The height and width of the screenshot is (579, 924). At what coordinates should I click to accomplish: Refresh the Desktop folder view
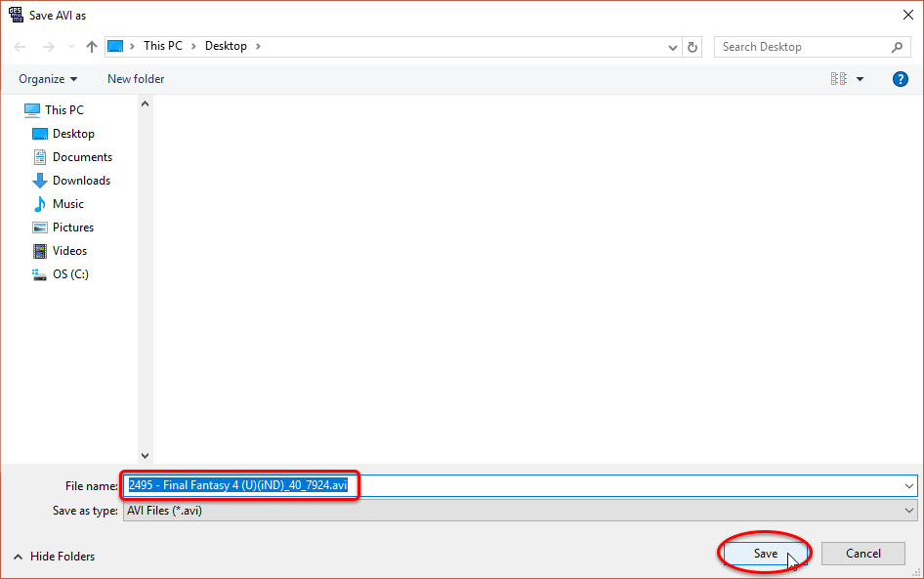click(x=693, y=47)
